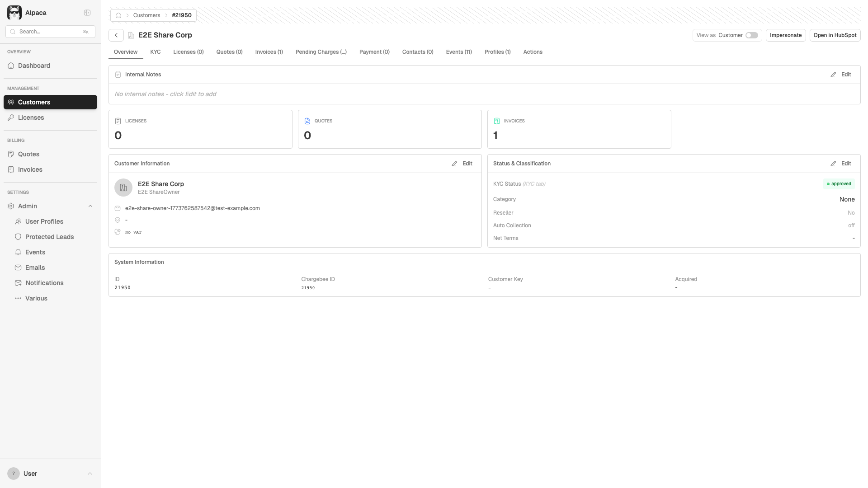
Task: Open Various under Admin settings
Action: pyautogui.click(x=36, y=298)
